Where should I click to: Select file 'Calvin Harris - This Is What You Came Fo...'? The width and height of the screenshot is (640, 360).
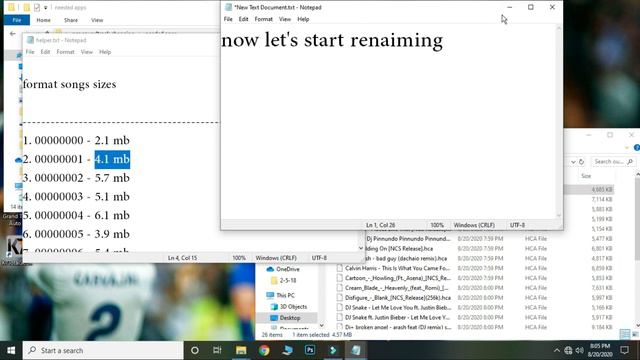click(397, 268)
